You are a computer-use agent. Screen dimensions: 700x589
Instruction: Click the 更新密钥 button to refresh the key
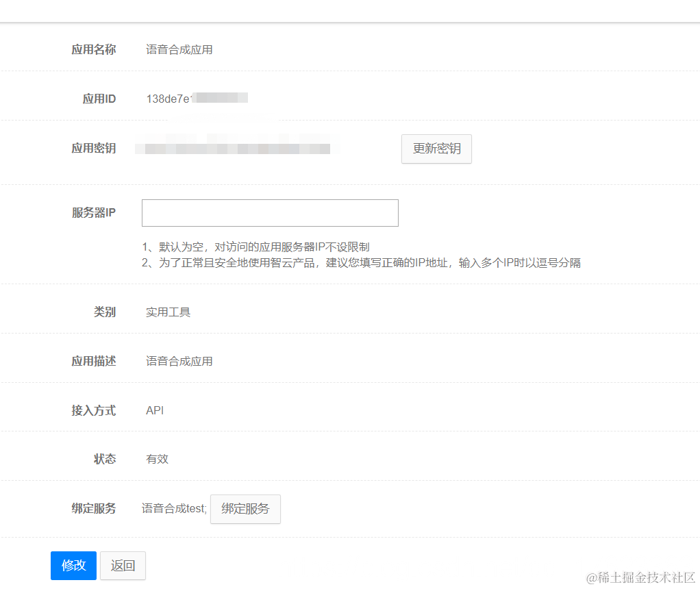point(436,149)
